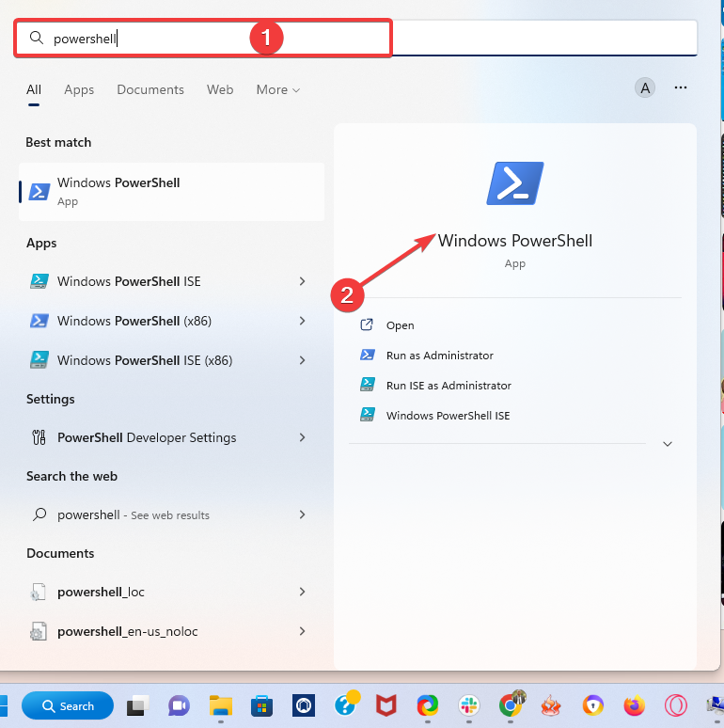
Task: Click the web search magnifier icon
Action: [39, 514]
